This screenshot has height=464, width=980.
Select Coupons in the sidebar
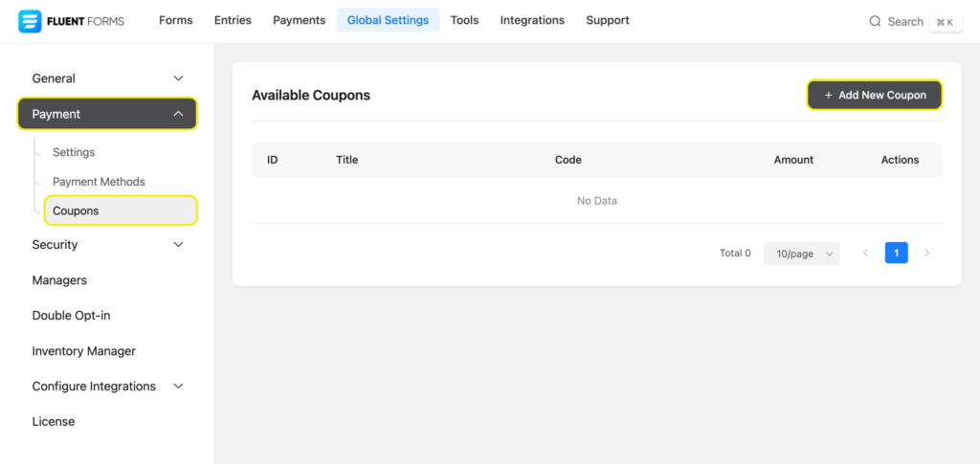(121, 210)
